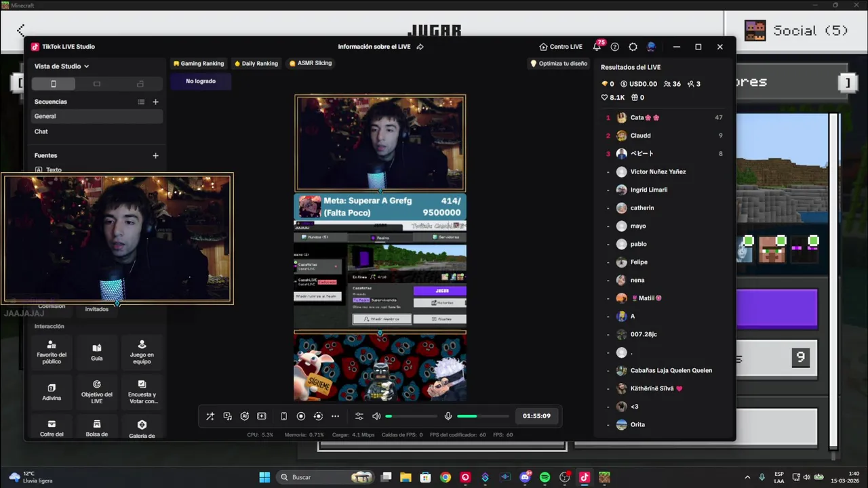Click the No logrado badge
868x488 pixels.
(x=201, y=81)
